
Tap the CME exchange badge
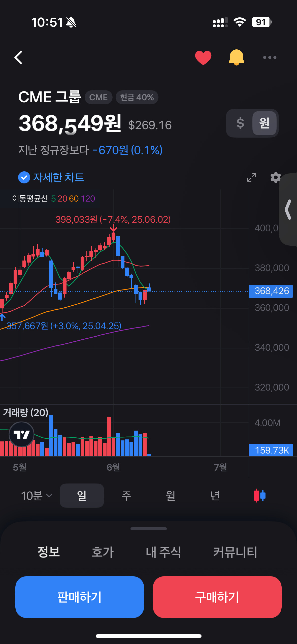click(x=98, y=97)
